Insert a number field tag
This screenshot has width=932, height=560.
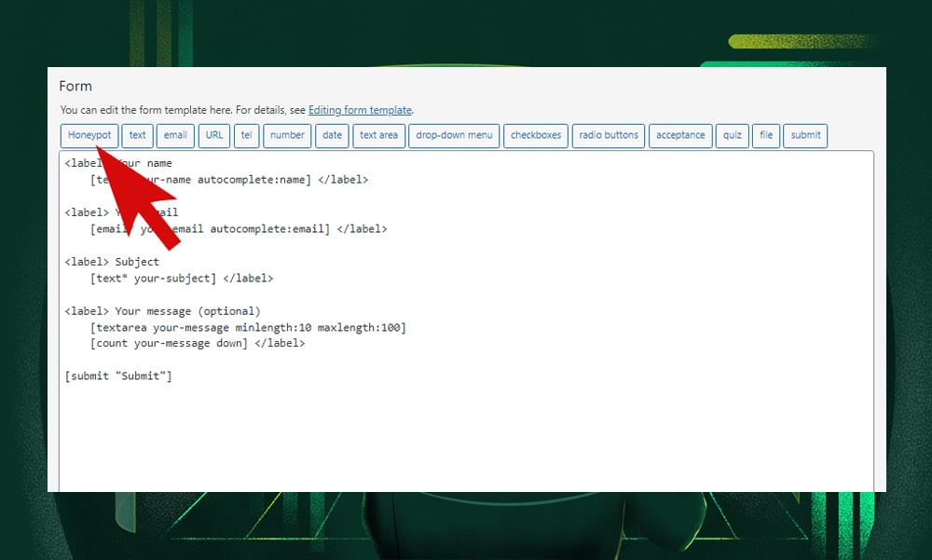(286, 135)
